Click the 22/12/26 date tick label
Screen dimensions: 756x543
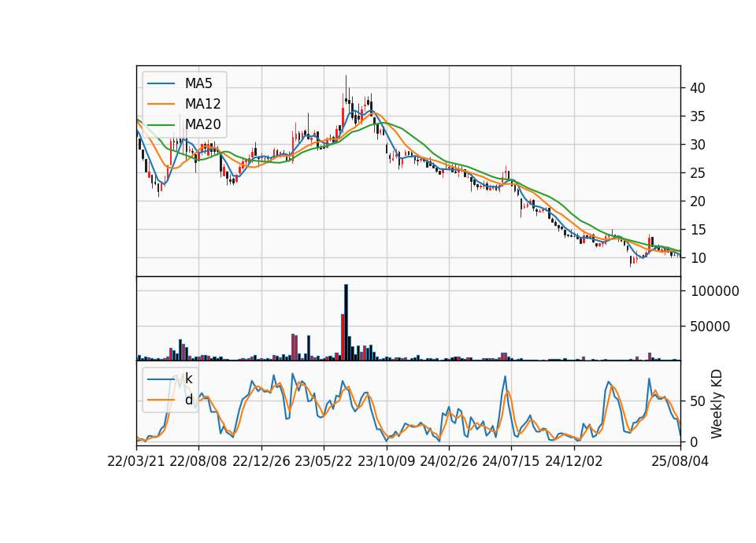pyautogui.click(x=261, y=461)
